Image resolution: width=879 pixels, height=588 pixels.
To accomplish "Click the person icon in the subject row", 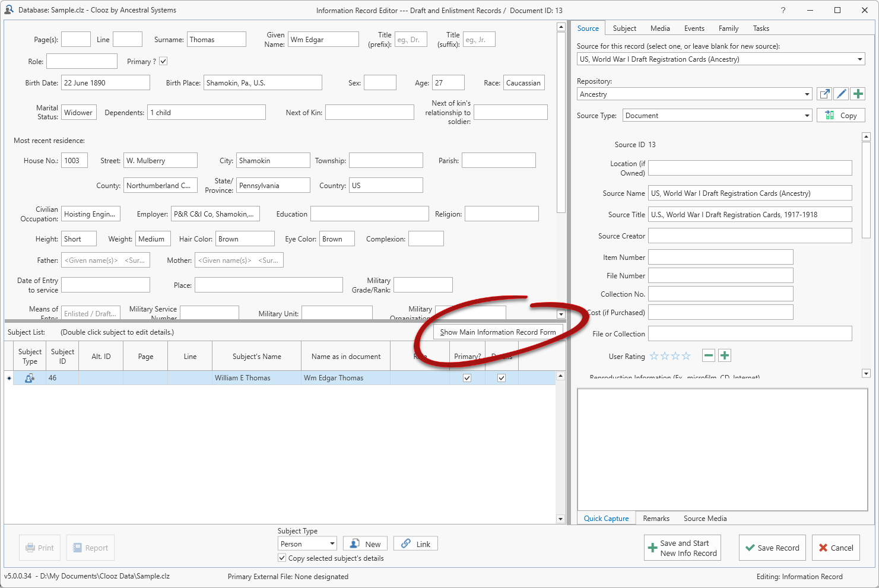I will pyautogui.click(x=29, y=378).
